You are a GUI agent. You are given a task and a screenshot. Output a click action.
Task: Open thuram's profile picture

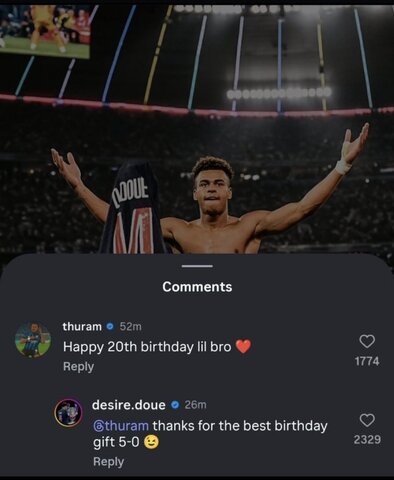33,340
